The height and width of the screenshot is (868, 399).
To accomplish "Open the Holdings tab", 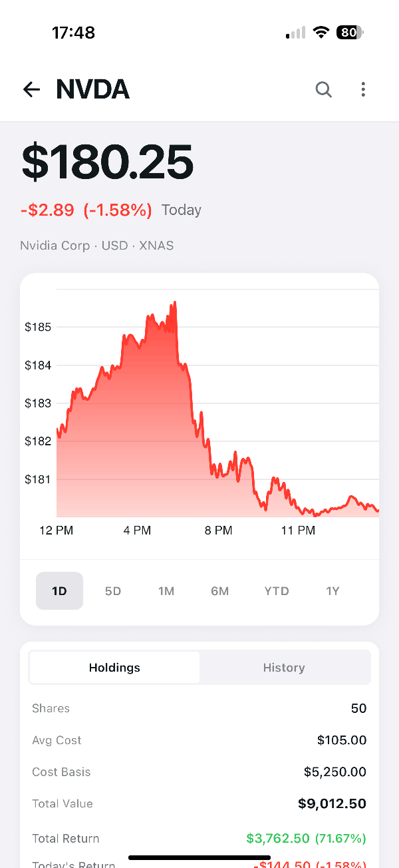I will click(x=114, y=668).
